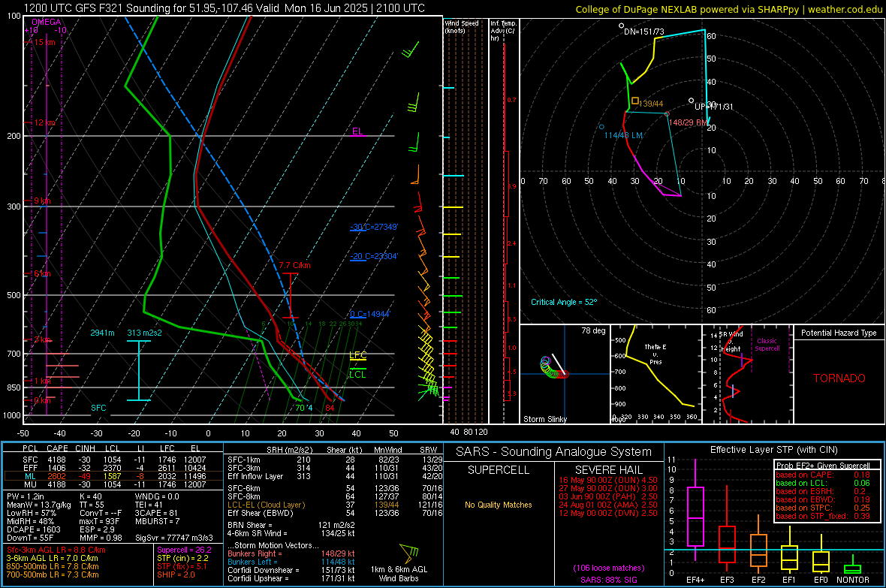Click hail match '24 Aug 01 00Z (AMA) 2.50'

(x=608, y=505)
